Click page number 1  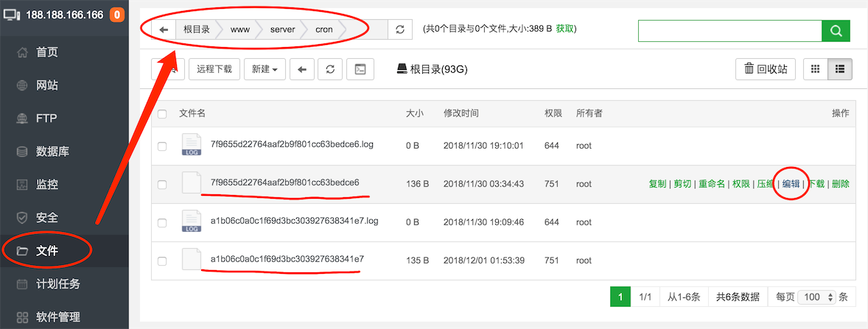pos(620,297)
